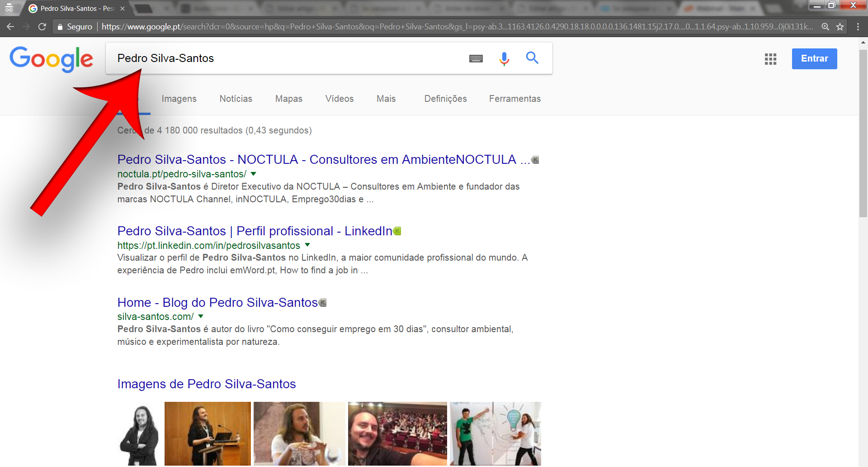Open the selfie with audience thumbnail
This screenshot has height=467, width=868.
pyautogui.click(x=397, y=434)
